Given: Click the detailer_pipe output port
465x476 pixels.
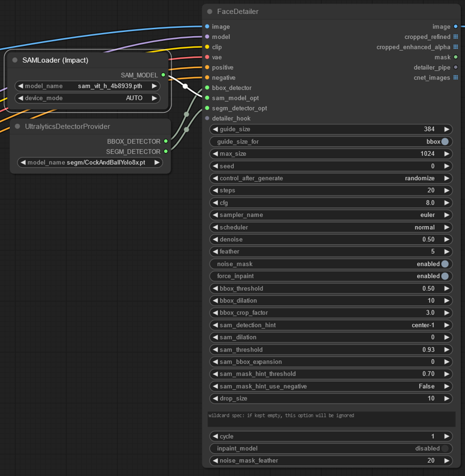Looking at the screenshot, I should point(456,67).
